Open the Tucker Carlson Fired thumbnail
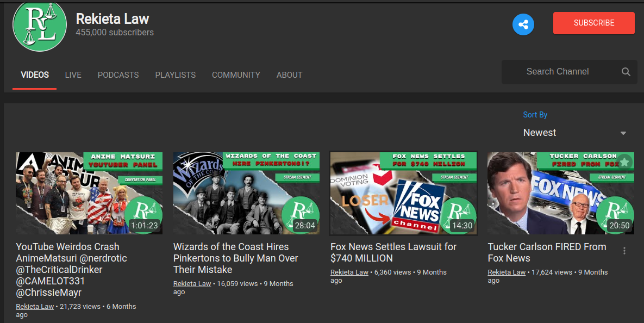Screen dimensions: 644x323 [x=561, y=193]
